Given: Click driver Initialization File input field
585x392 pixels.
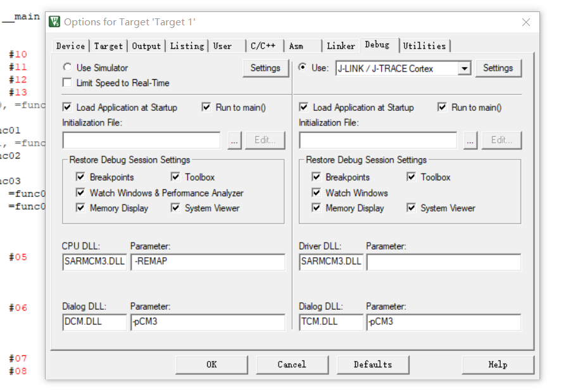Looking at the screenshot, I should click(x=378, y=140).
